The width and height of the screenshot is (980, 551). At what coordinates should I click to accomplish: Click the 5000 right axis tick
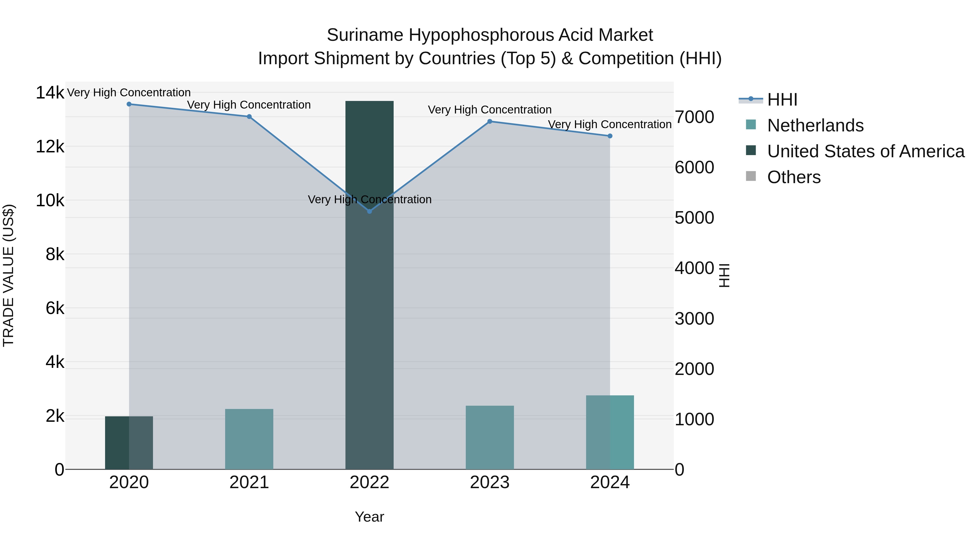click(695, 218)
